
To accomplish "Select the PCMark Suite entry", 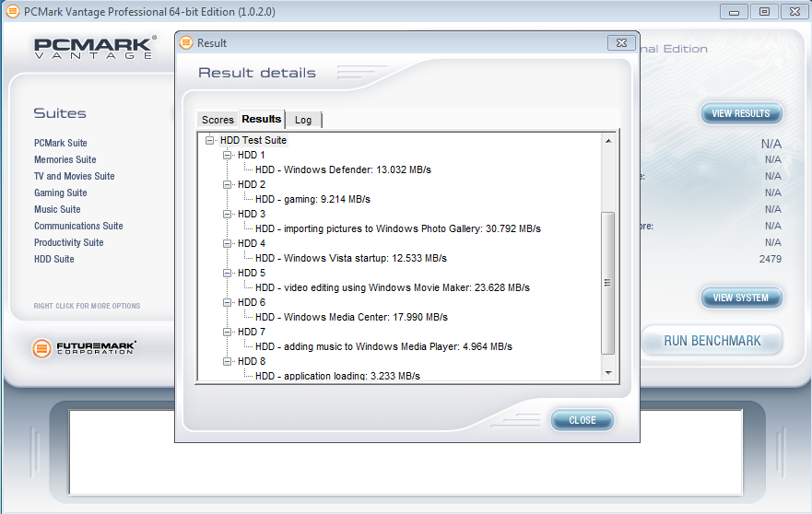I will (x=61, y=143).
